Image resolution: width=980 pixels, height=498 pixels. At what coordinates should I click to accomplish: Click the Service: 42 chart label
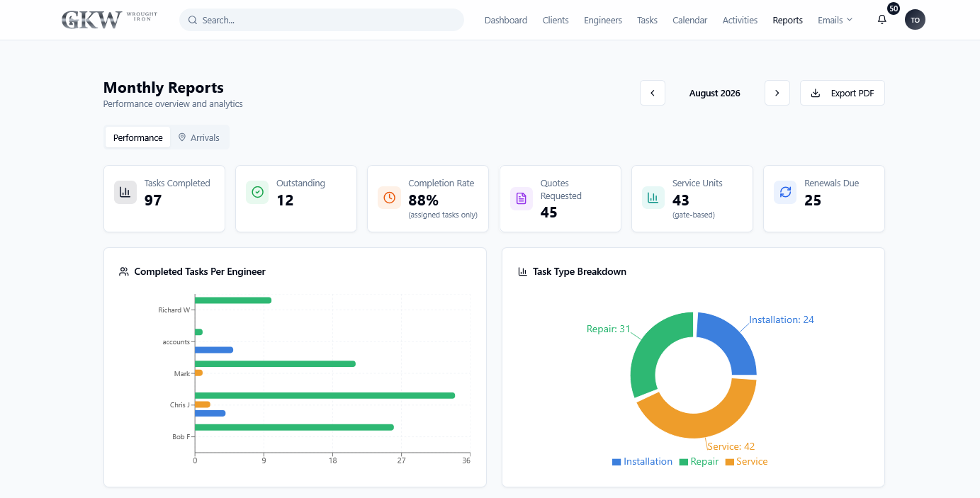[731, 446]
